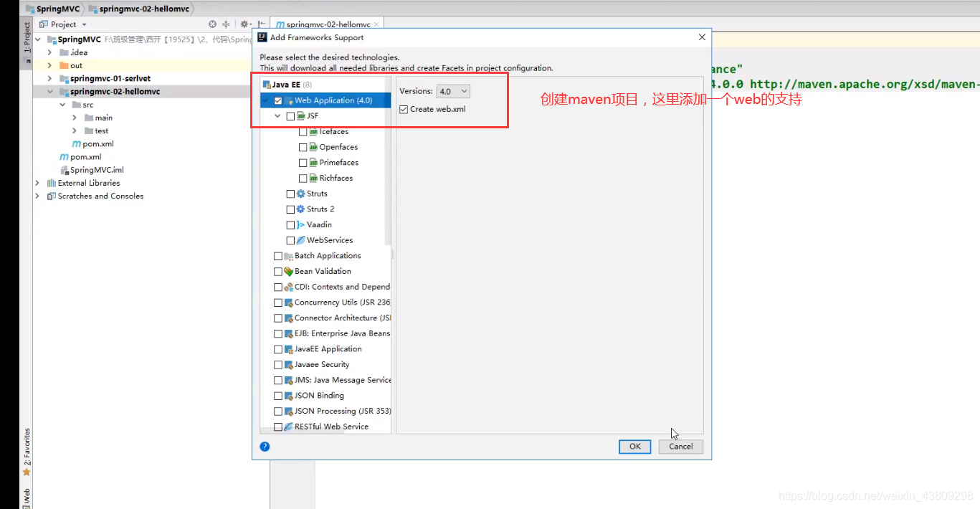Expand the .idea folder
Viewport: 980px width, 509px height.
[x=49, y=52]
